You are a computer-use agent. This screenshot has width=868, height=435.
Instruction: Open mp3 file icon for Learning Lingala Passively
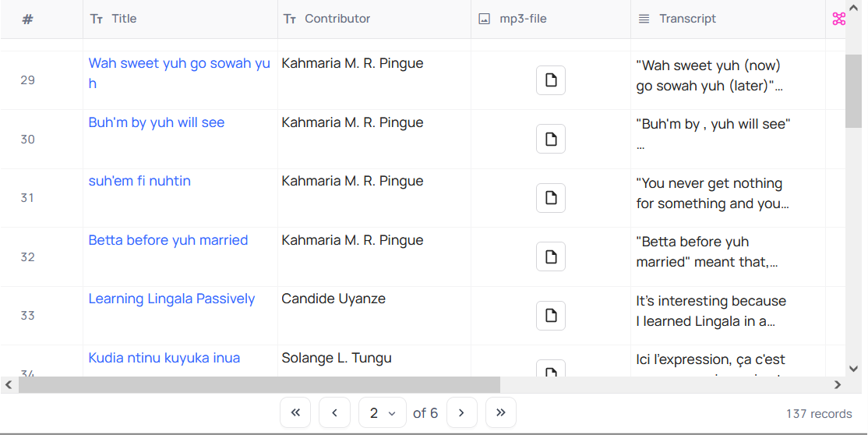point(550,315)
